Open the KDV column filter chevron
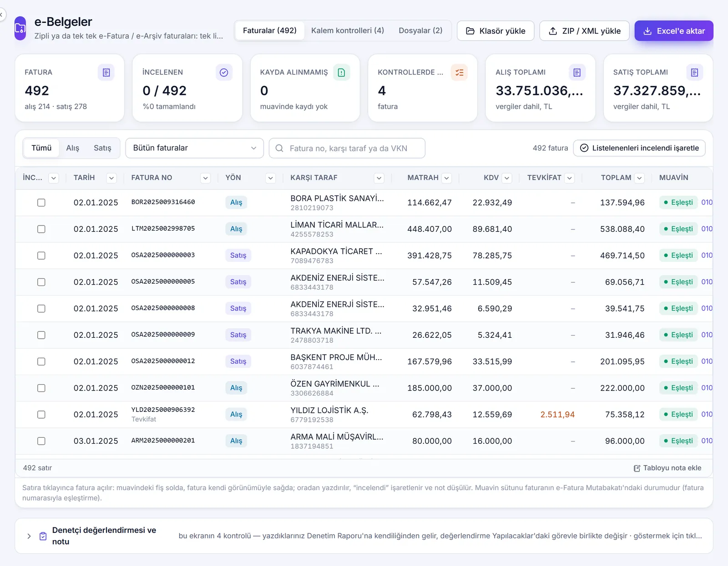 pos(507,178)
